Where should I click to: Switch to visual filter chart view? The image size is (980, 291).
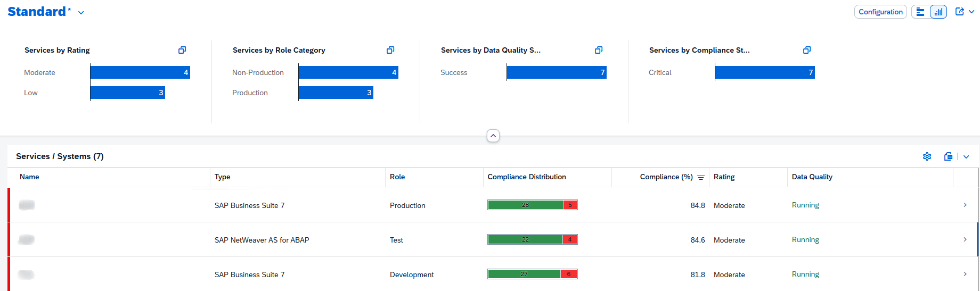(938, 12)
